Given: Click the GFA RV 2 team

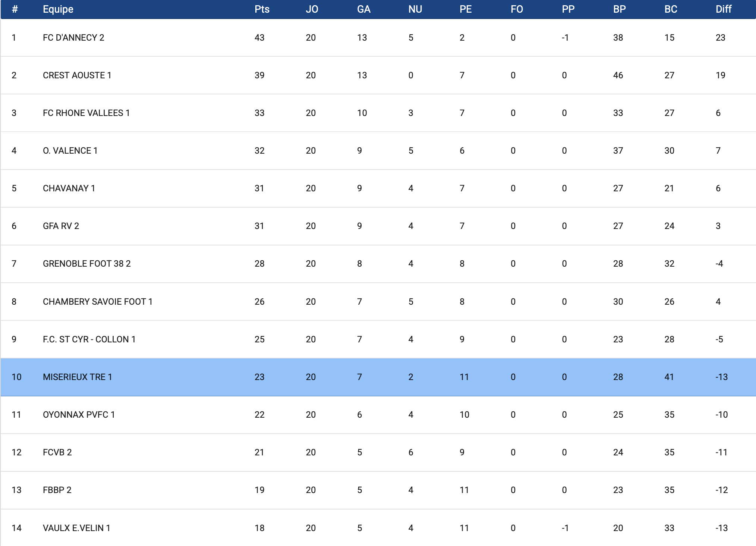Looking at the screenshot, I should click(x=61, y=226).
